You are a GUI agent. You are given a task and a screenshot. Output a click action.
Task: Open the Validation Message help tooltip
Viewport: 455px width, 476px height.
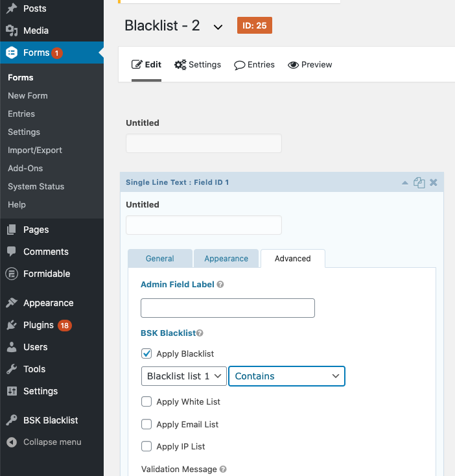click(223, 469)
